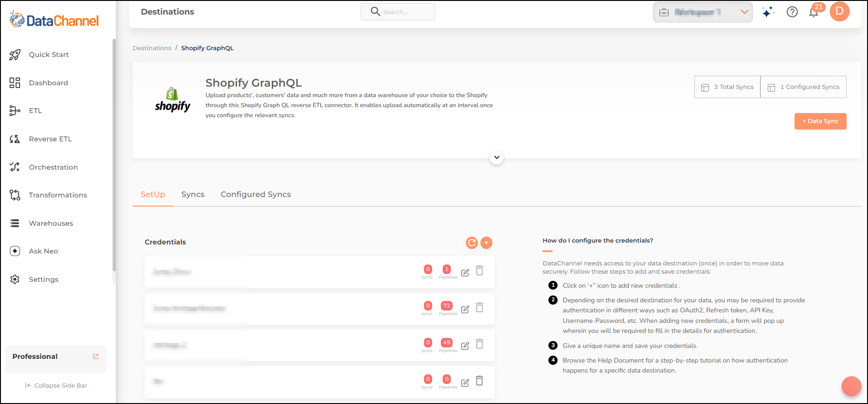Delete credential with 49 pipelines
Viewport: 868px width, 404px height.
coord(480,344)
